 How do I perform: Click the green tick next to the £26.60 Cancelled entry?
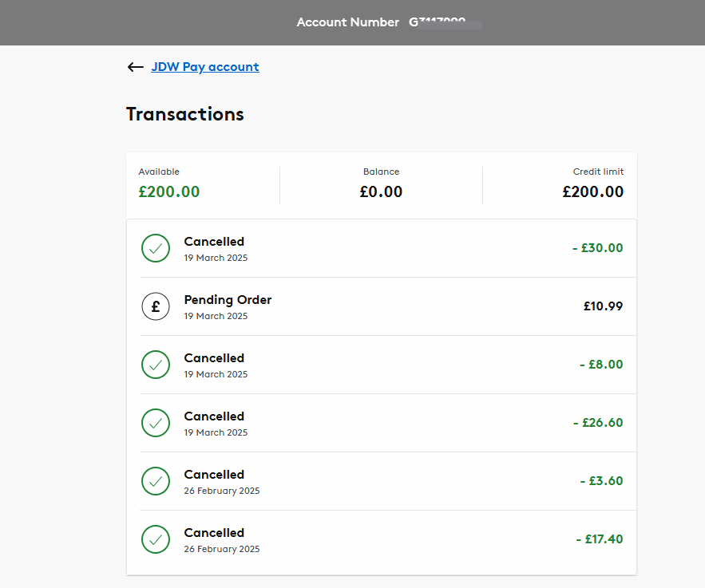156,423
